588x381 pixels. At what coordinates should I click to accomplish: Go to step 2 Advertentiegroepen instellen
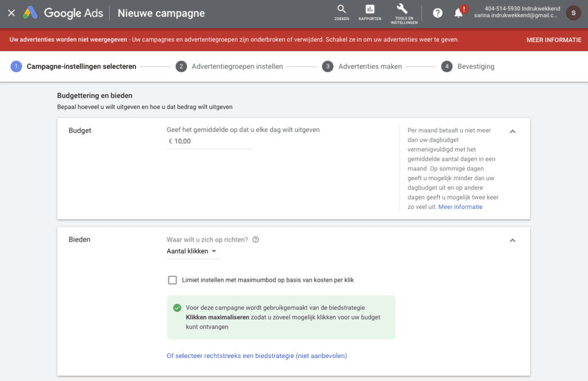229,67
